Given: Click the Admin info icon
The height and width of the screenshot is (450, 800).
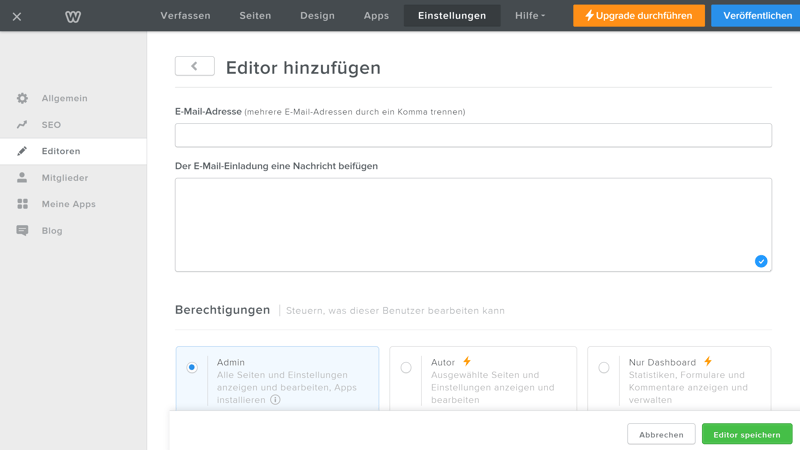Looking at the screenshot, I should 275,400.
